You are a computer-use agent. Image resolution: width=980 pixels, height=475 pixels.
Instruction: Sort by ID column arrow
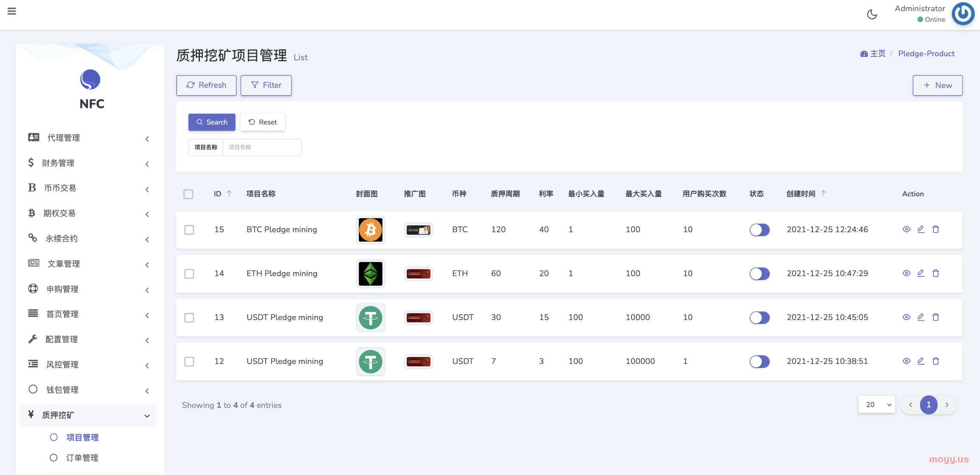point(229,194)
